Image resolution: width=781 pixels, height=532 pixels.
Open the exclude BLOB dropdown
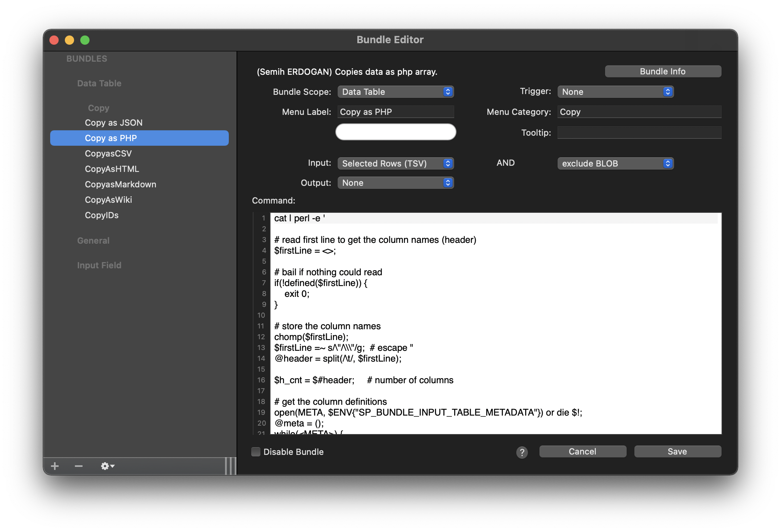pos(615,163)
